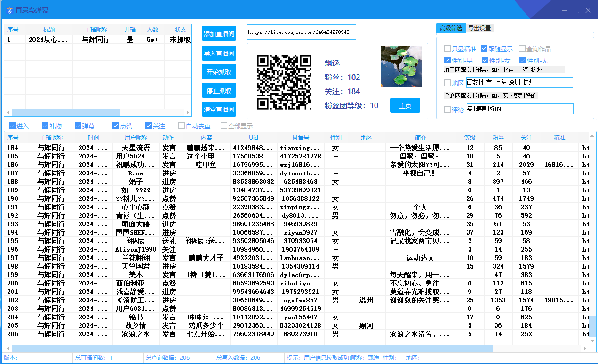
Task: Toggle the 只显精准 checkbox
Action: pos(447,49)
